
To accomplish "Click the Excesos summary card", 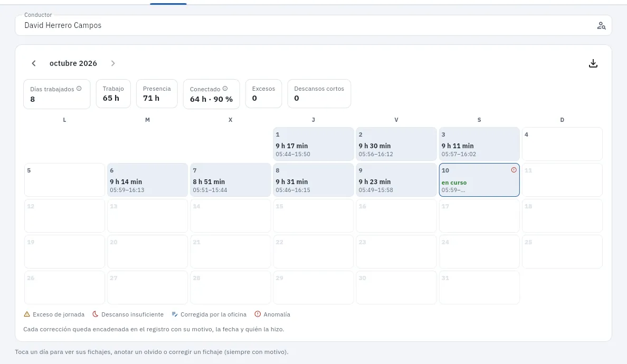I will pyautogui.click(x=263, y=93).
